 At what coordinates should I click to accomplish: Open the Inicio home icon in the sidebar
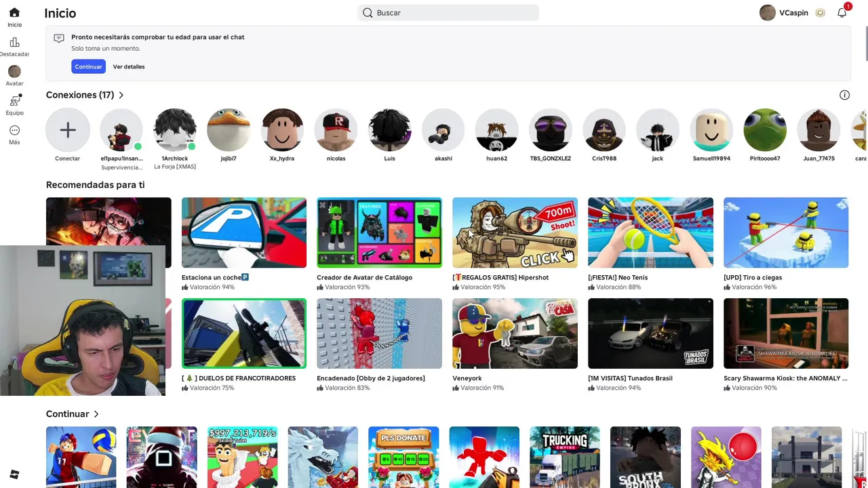point(14,13)
